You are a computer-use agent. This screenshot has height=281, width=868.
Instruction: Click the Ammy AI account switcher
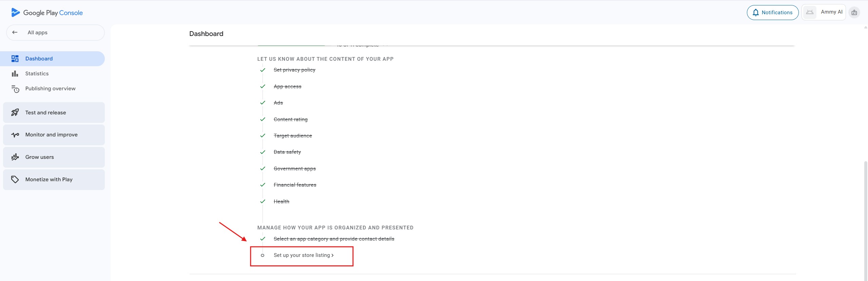(823, 12)
